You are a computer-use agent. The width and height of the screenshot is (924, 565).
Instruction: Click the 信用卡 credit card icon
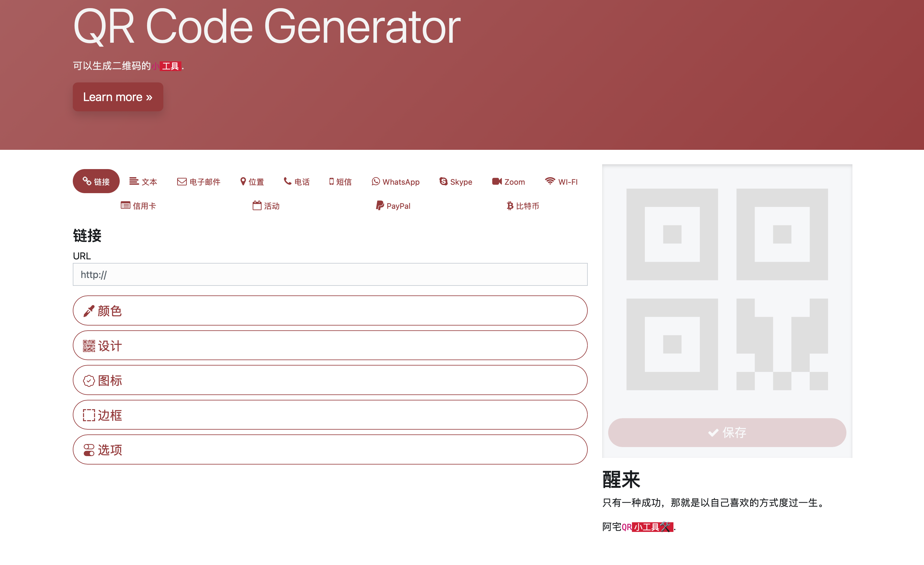(125, 205)
